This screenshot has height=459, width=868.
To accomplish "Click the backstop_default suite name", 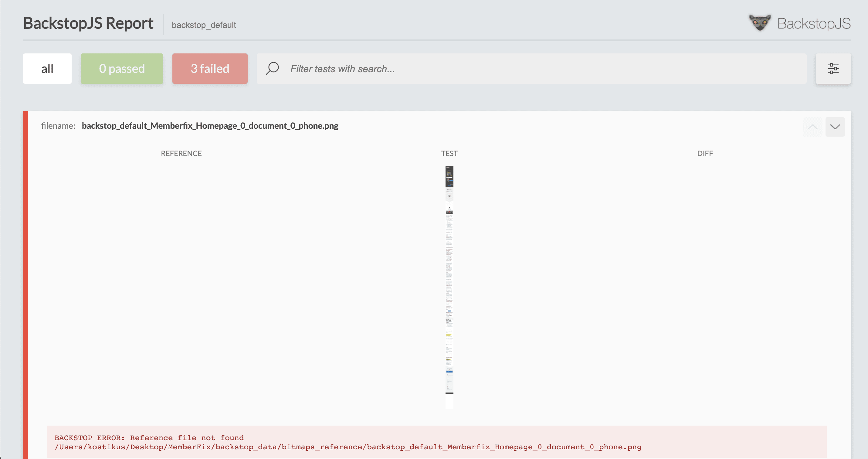I will coord(204,25).
